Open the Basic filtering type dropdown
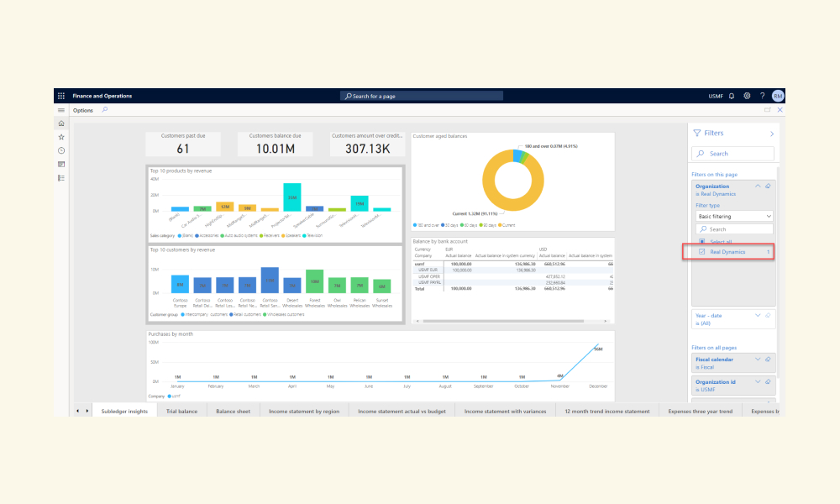Screen dimensions: 840x504 pyautogui.click(x=734, y=217)
